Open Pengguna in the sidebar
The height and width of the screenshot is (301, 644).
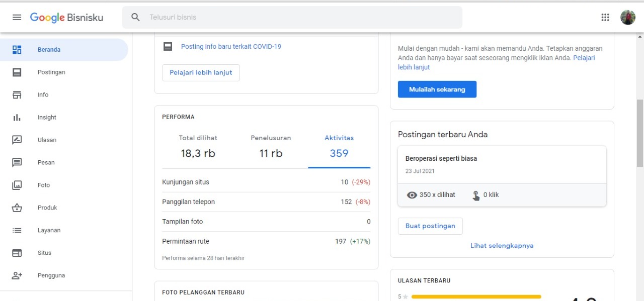64,276
